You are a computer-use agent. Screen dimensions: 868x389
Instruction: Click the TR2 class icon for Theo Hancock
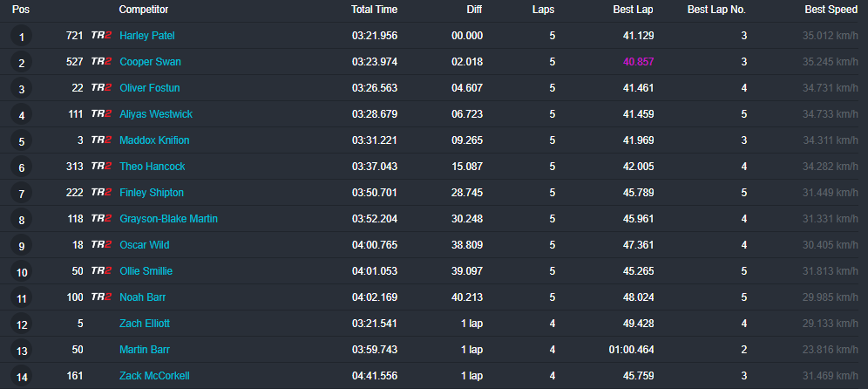(101, 167)
